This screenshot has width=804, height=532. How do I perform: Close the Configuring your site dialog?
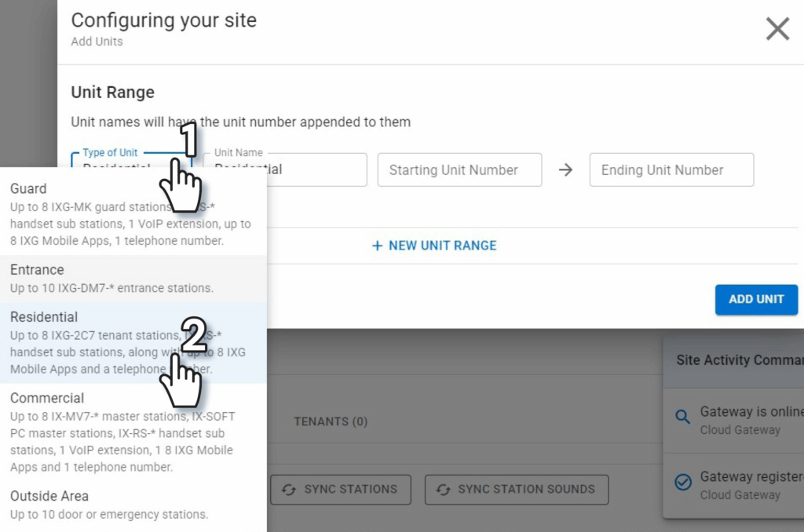[777, 30]
